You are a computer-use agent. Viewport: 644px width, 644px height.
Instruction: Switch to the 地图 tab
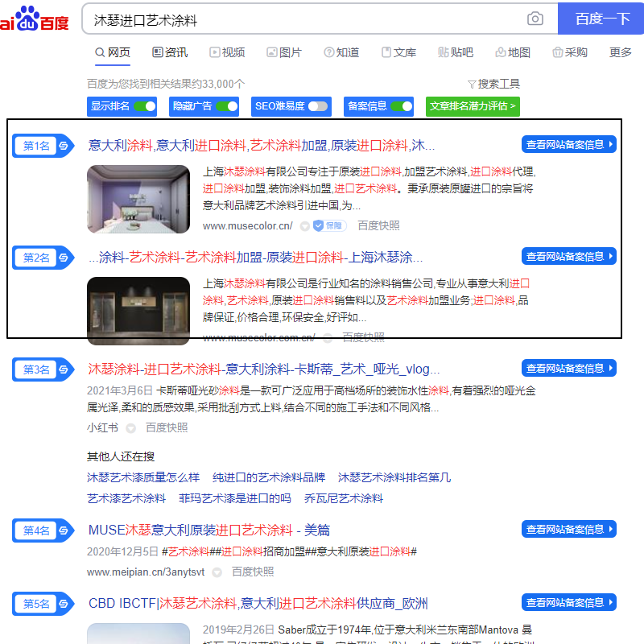click(x=513, y=52)
